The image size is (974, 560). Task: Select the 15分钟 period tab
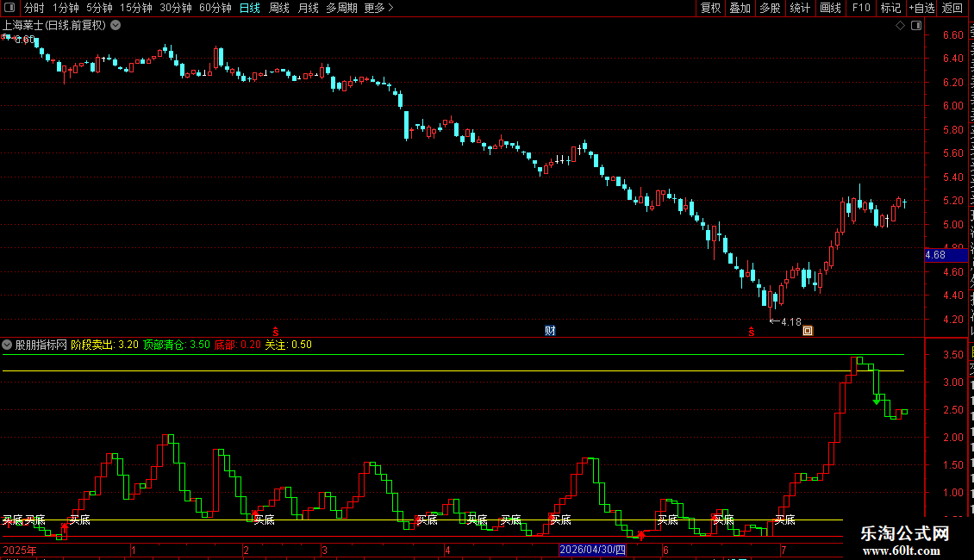136,8
